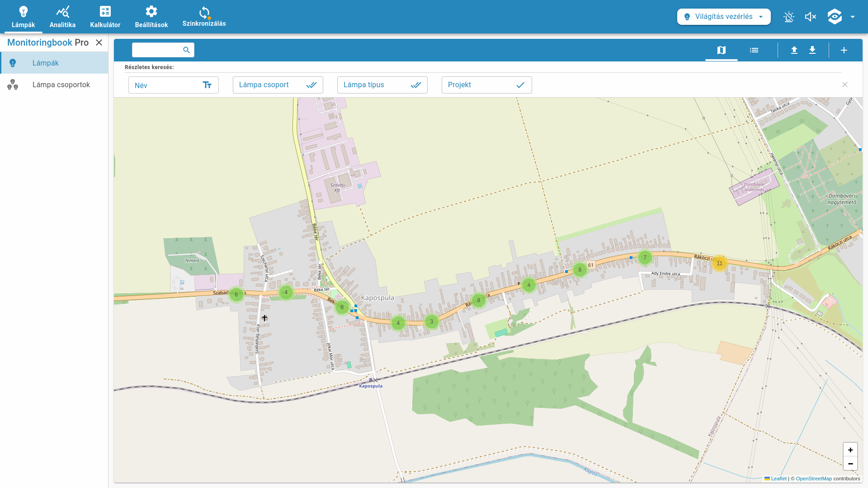Image resolution: width=868 pixels, height=488 pixels.
Task: Expand the user menu arrow
Action: click(x=853, y=17)
